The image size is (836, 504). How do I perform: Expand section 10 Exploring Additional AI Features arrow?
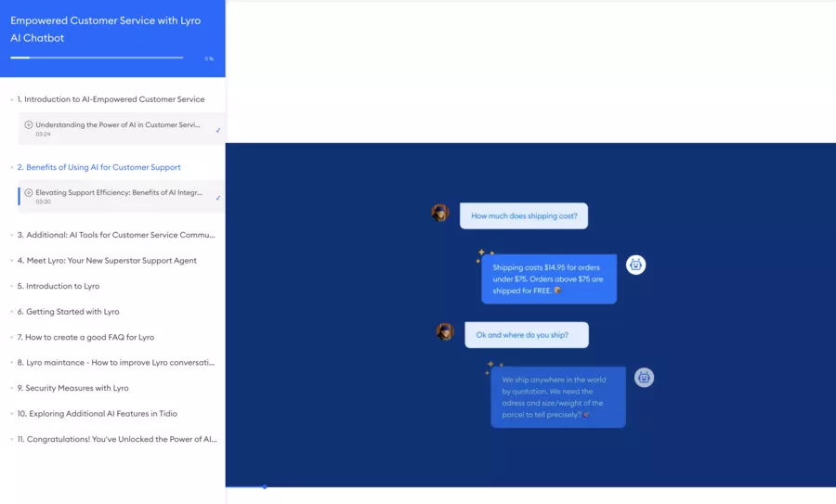point(12,414)
